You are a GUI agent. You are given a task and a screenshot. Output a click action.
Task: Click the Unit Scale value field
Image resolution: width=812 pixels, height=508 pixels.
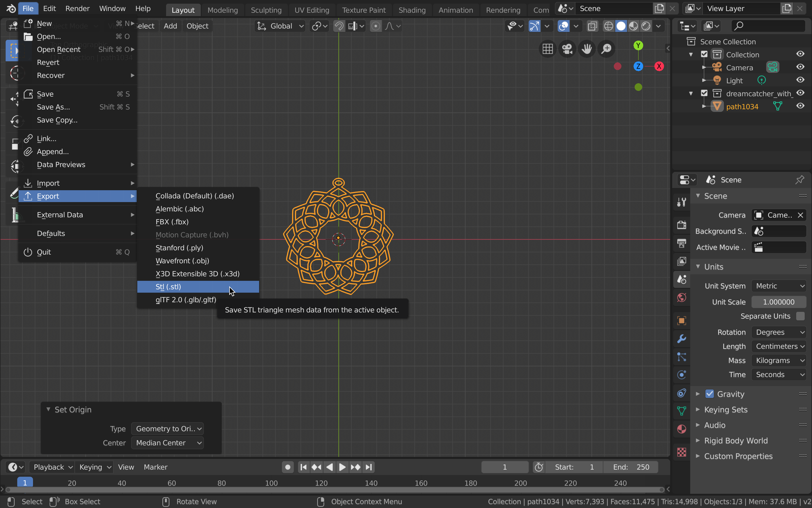point(779,302)
